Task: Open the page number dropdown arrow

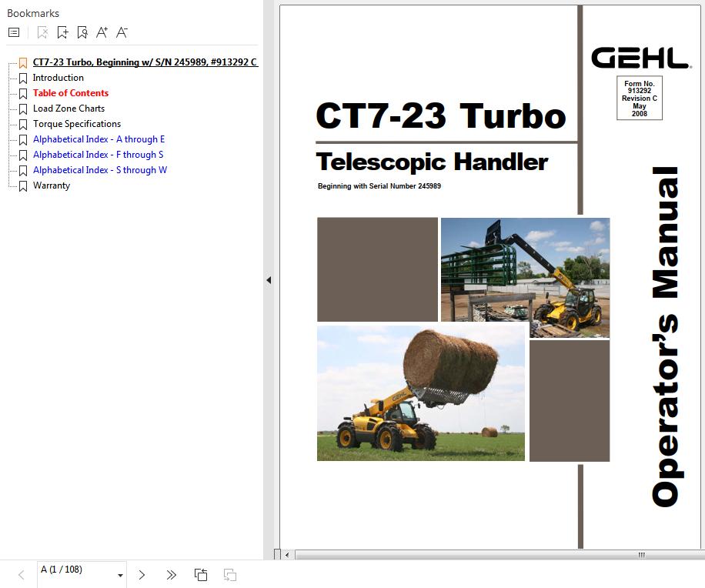Action: [x=121, y=575]
